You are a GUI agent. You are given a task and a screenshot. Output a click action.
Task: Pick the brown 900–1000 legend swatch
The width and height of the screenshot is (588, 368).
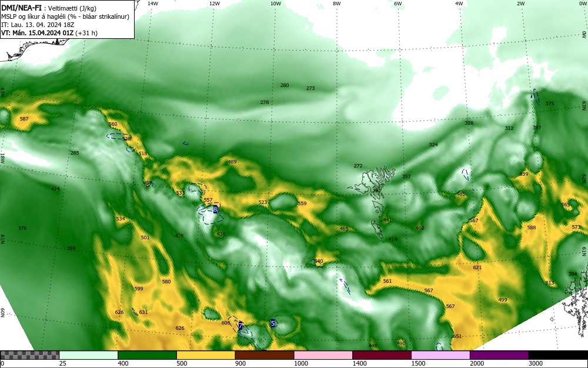[265, 355]
